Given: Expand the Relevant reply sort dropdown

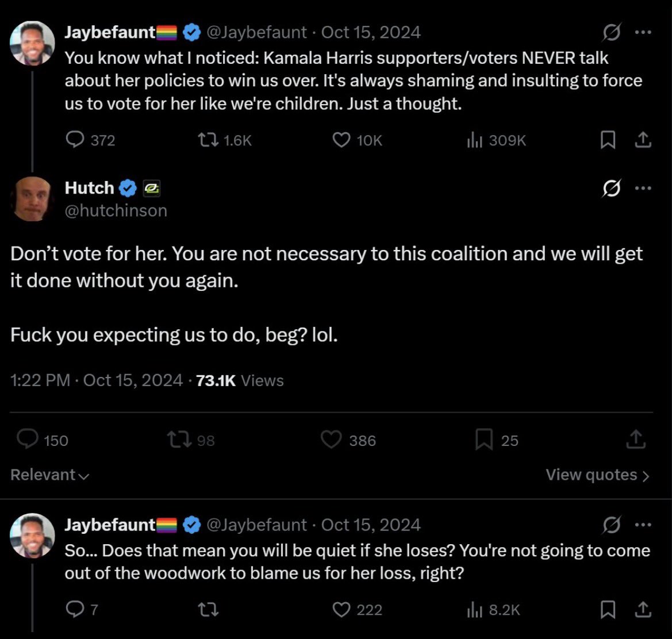Looking at the screenshot, I should (50, 475).
